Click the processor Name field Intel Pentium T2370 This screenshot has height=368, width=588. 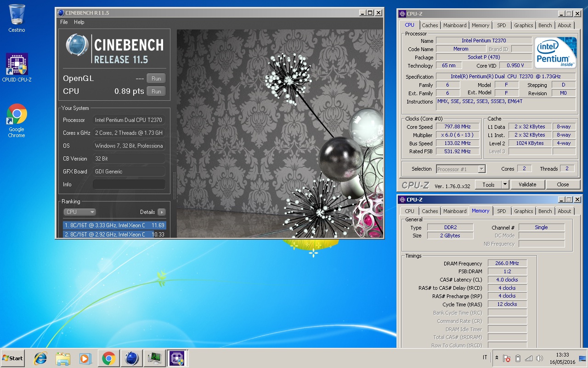point(484,40)
